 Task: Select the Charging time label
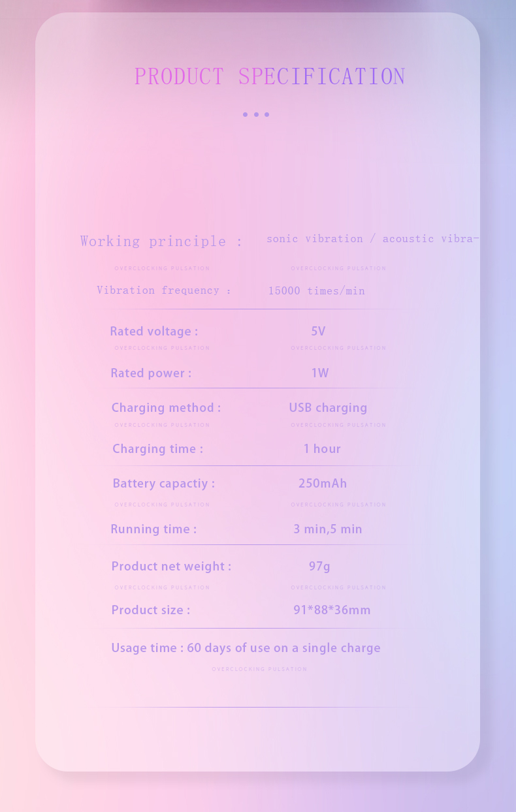[x=157, y=449]
